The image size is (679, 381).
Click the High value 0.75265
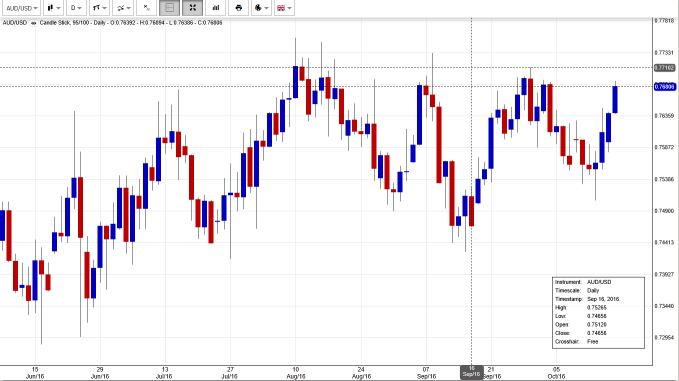click(597, 308)
